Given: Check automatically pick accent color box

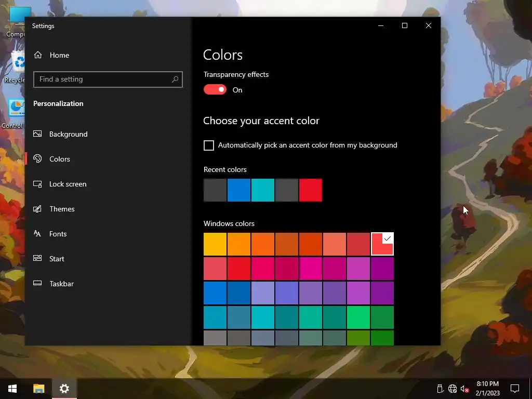Looking at the screenshot, I should tap(209, 145).
